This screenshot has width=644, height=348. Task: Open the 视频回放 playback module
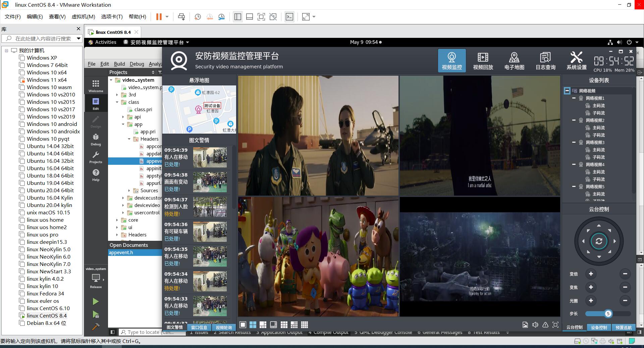tap(483, 61)
